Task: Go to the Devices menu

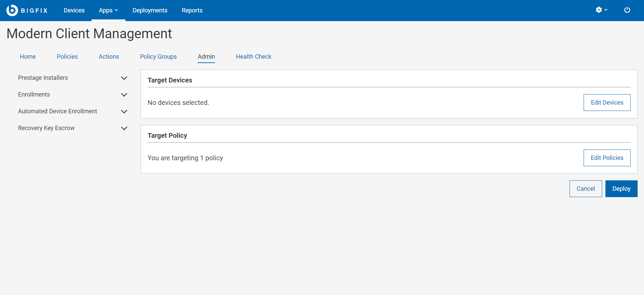Action: coord(74,10)
